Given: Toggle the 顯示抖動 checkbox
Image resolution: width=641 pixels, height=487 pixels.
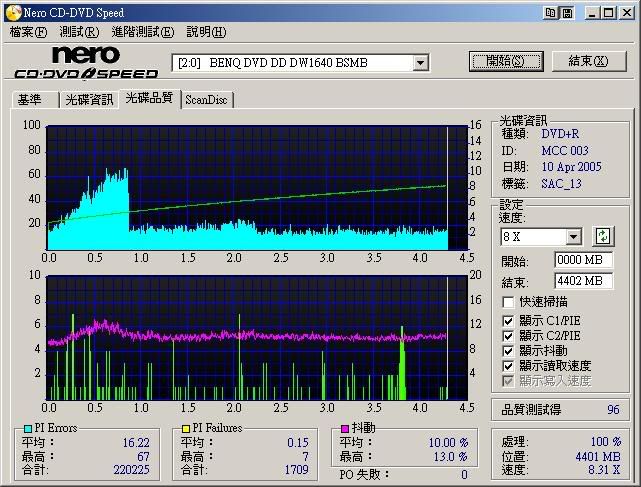Looking at the screenshot, I should (x=508, y=351).
